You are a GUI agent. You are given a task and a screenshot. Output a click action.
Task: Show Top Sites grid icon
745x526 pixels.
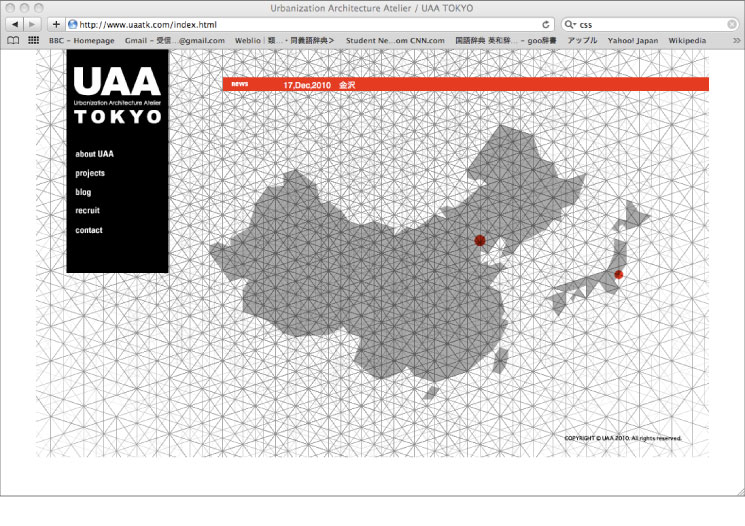click(33, 41)
